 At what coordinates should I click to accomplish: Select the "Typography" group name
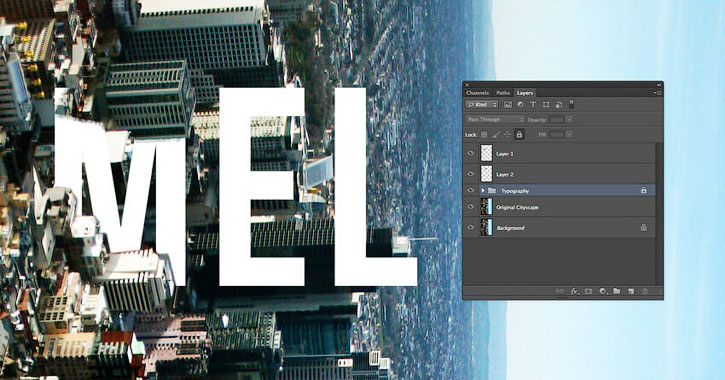[515, 191]
